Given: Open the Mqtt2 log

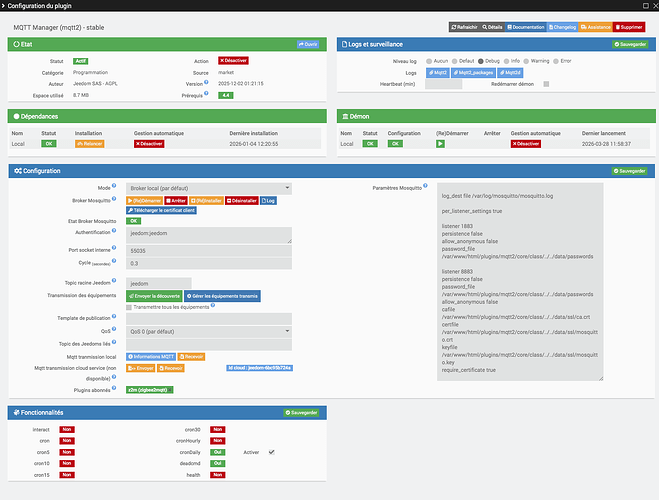Looking at the screenshot, I should point(438,73).
